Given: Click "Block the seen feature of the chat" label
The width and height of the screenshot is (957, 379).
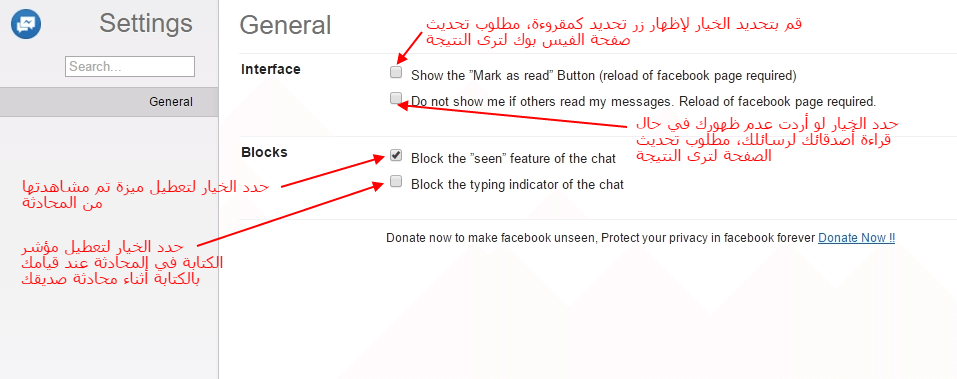Looking at the screenshot, I should 513,159.
